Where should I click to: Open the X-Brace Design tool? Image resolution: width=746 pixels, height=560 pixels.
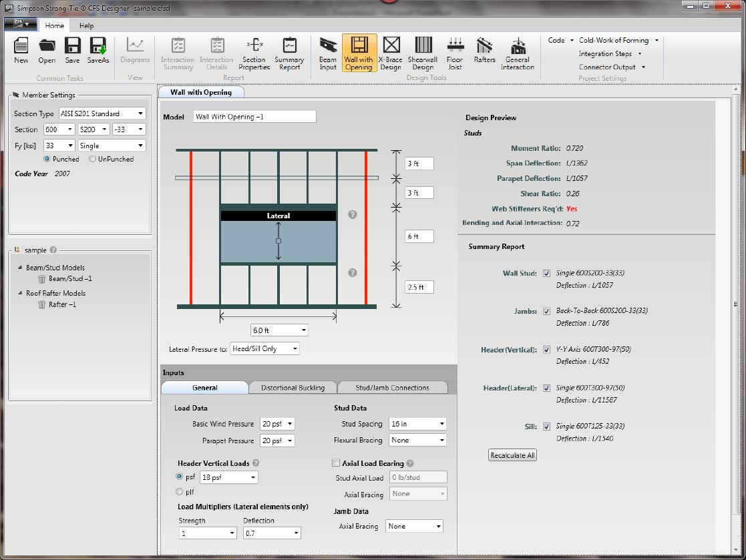pos(391,53)
